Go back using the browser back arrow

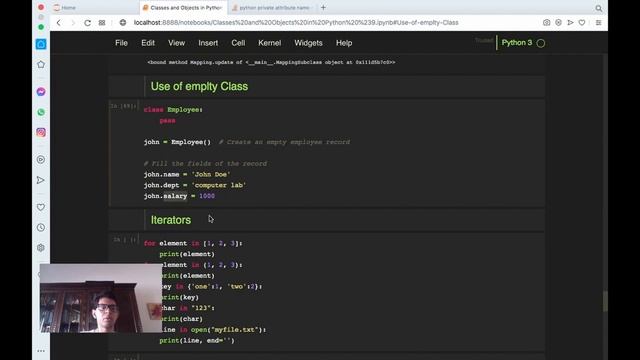(x=59, y=23)
